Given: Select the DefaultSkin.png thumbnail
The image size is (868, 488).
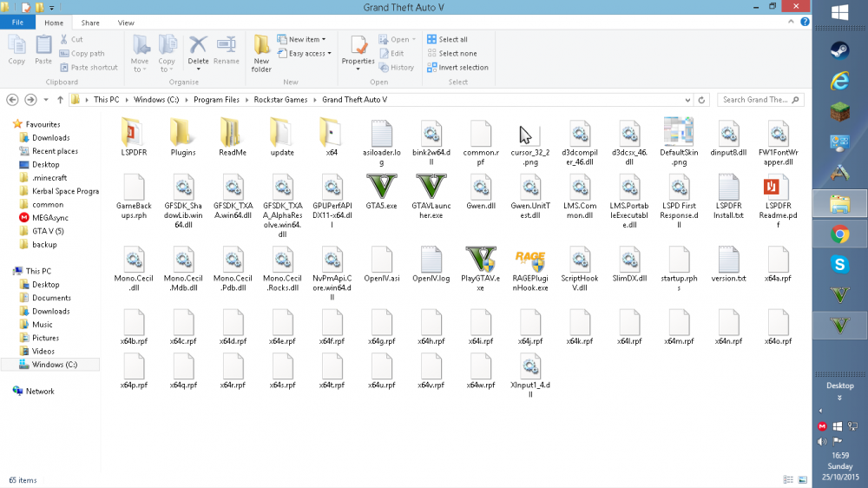Looking at the screenshot, I should point(679,132).
